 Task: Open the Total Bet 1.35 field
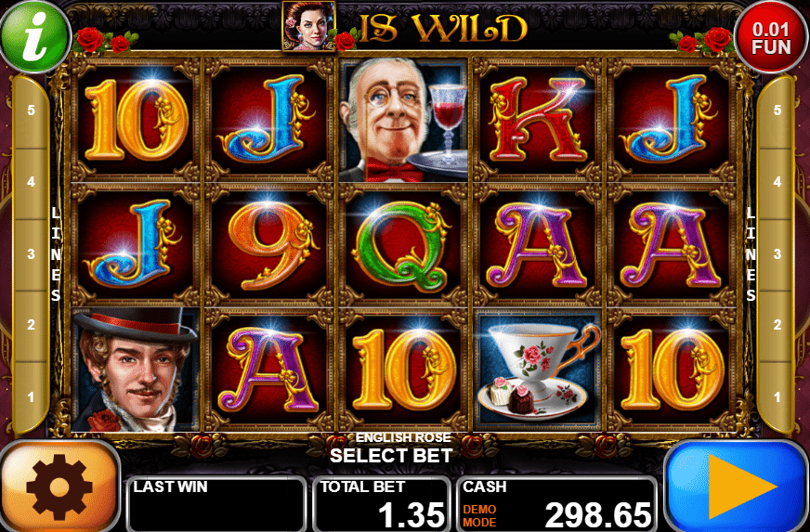click(383, 503)
